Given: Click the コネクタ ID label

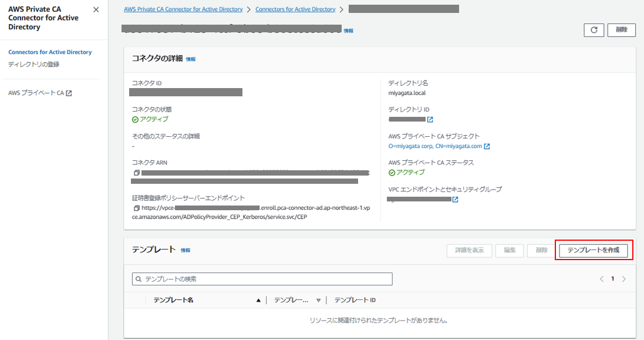Looking at the screenshot, I should [x=147, y=83].
